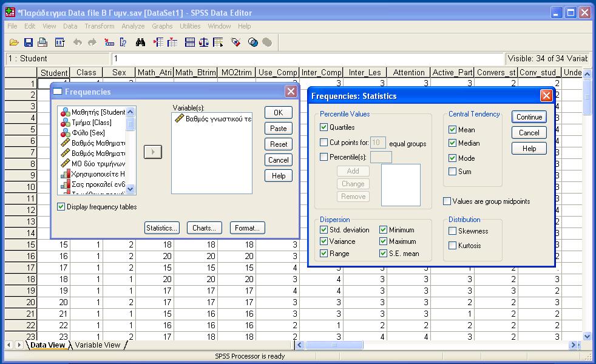The width and height of the screenshot is (596, 364).
Task: Toggle the Variance checkbox
Action: [x=324, y=241]
